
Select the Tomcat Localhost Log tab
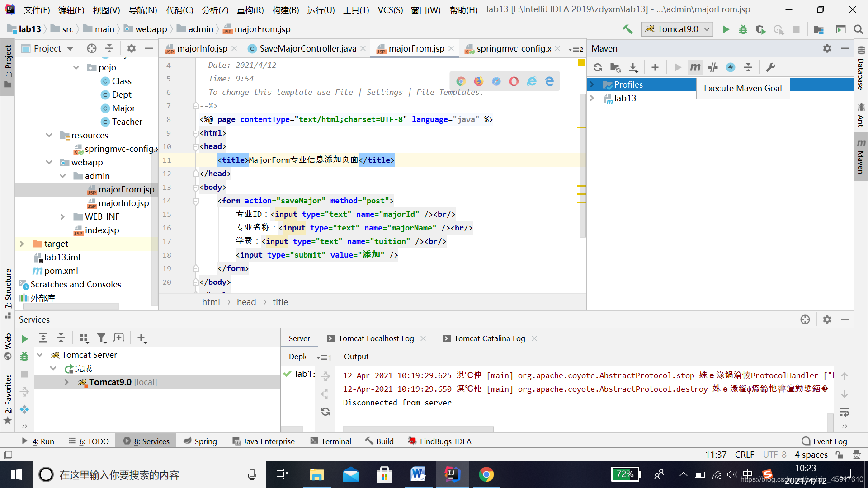375,338
